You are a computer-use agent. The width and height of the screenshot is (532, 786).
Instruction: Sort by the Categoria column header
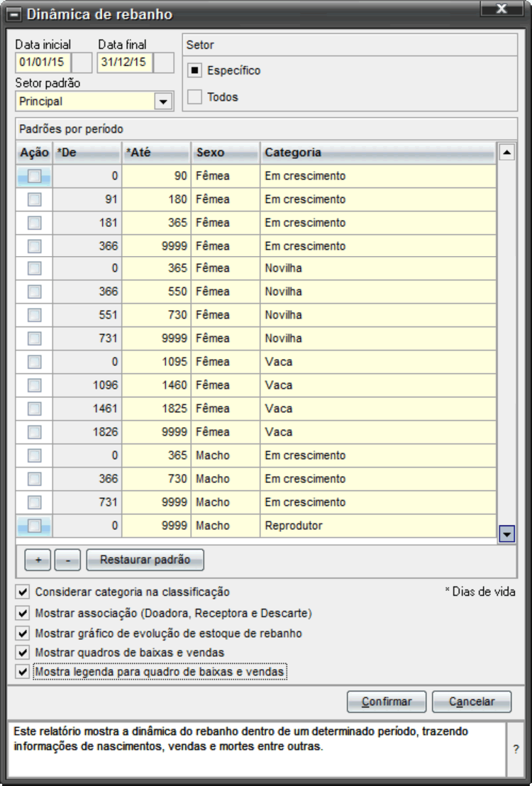378,153
